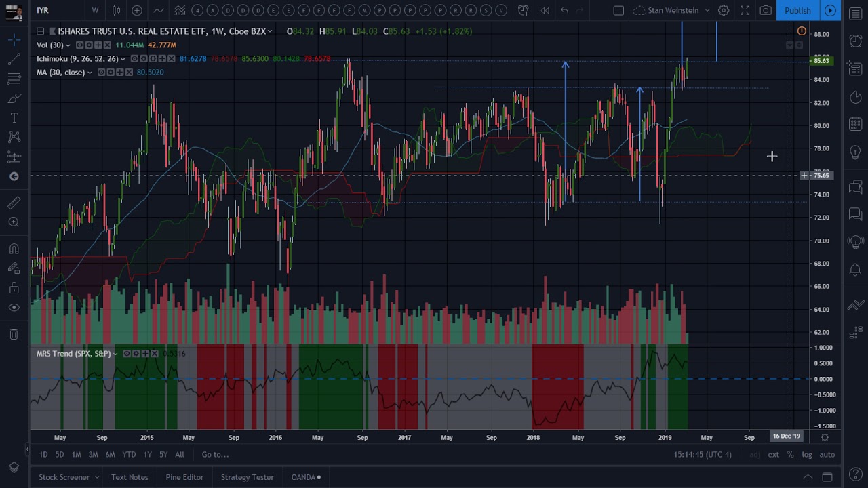Screen dimensions: 868x488
Task: Open the select layout square icon
Action: [x=618, y=10]
